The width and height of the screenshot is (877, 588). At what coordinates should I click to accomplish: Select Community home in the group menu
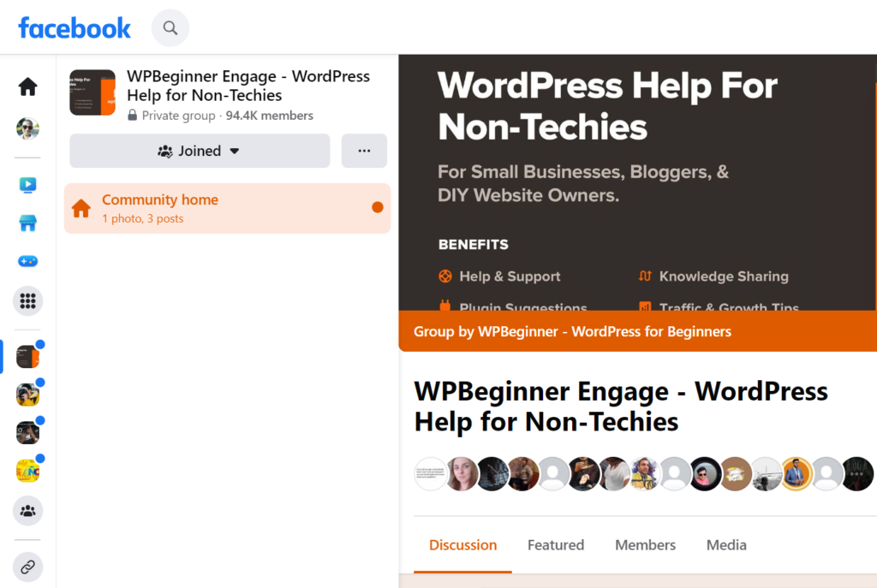227,208
